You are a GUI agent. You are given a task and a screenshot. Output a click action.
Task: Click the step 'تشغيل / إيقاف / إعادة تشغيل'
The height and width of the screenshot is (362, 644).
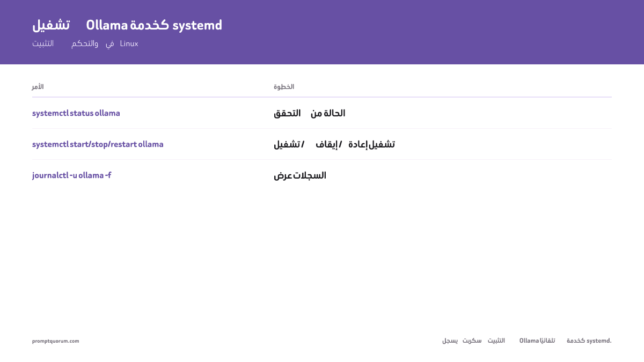(x=334, y=144)
